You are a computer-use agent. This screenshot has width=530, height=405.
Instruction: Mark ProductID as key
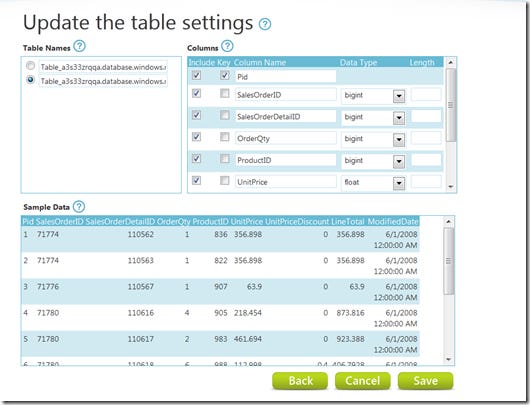coord(225,158)
